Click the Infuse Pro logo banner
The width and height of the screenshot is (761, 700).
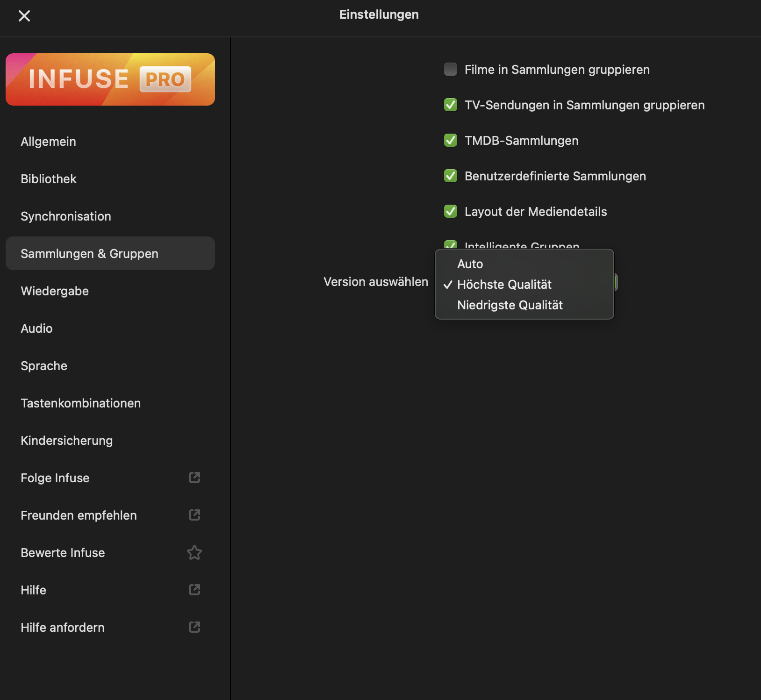point(110,79)
